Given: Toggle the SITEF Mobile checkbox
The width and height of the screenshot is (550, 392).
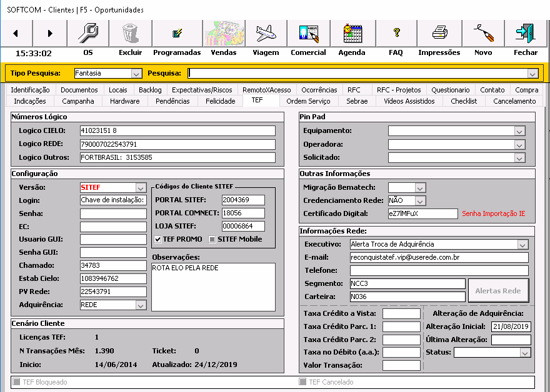Looking at the screenshot, I should 211,239.
